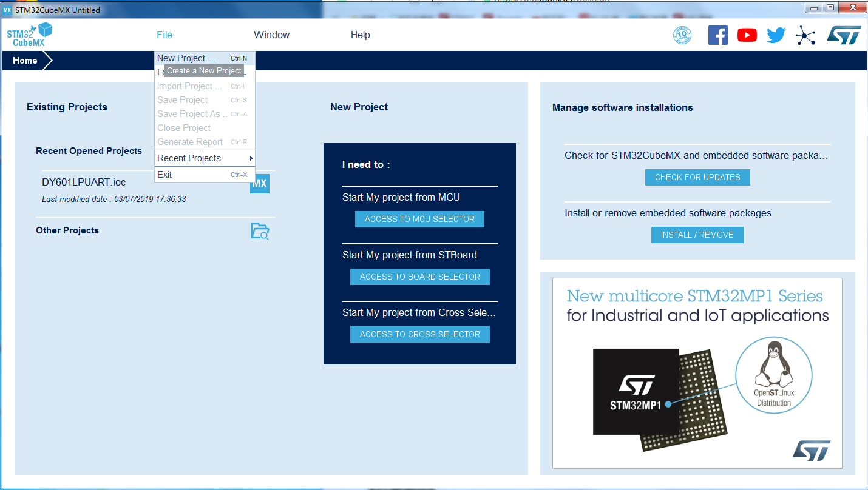Screen dimensions: 868x490
Task: Click the "I need to :" label
Action: [x=366, y=164]
